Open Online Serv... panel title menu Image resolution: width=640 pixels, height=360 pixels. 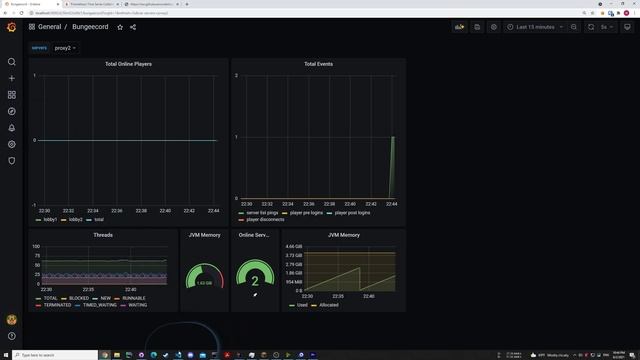(x=254, y=235)
